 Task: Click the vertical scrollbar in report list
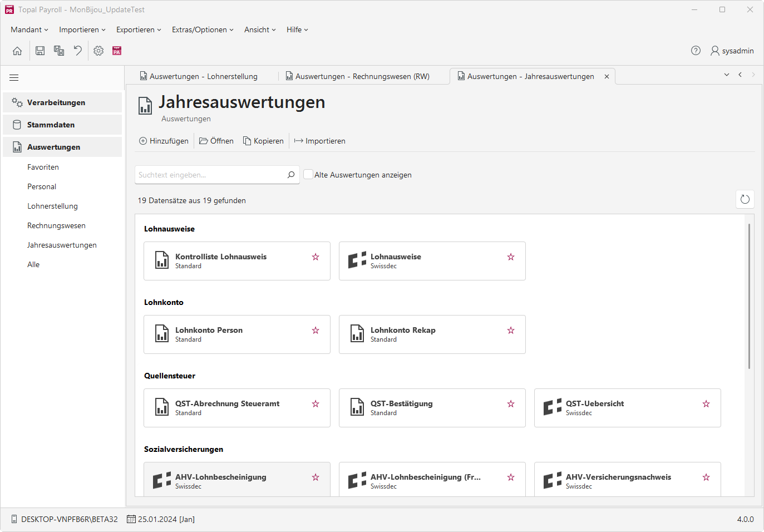(x=750, y=296)
